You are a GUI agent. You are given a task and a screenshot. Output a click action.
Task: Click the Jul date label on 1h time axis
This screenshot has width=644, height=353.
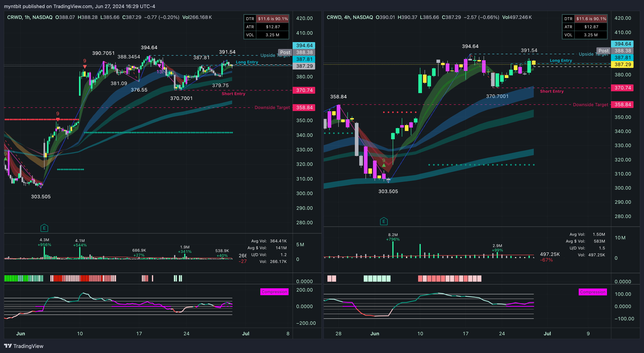(x=245, y=333)
